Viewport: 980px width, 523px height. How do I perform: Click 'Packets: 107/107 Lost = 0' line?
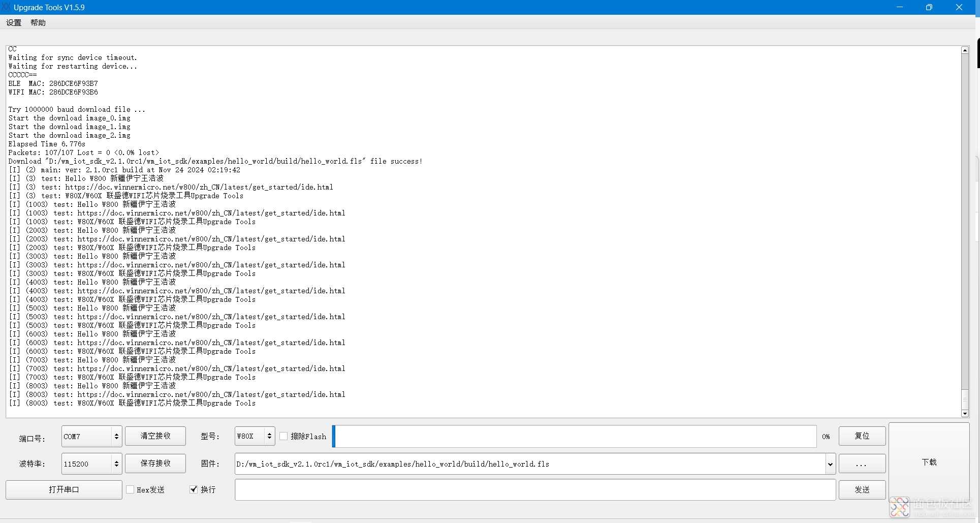pos(84,152)
